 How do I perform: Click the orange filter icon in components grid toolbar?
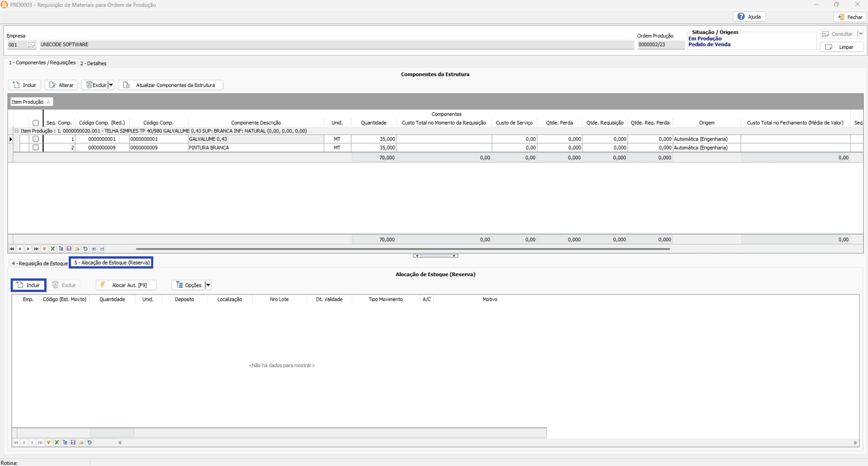[x=45, y=249]
